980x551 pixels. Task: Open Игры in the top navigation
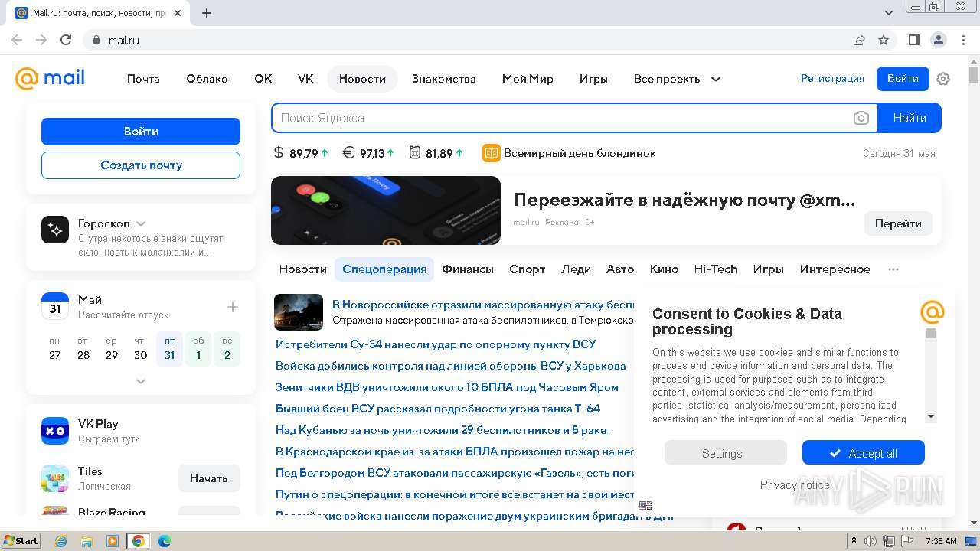[x=593, y=79]
